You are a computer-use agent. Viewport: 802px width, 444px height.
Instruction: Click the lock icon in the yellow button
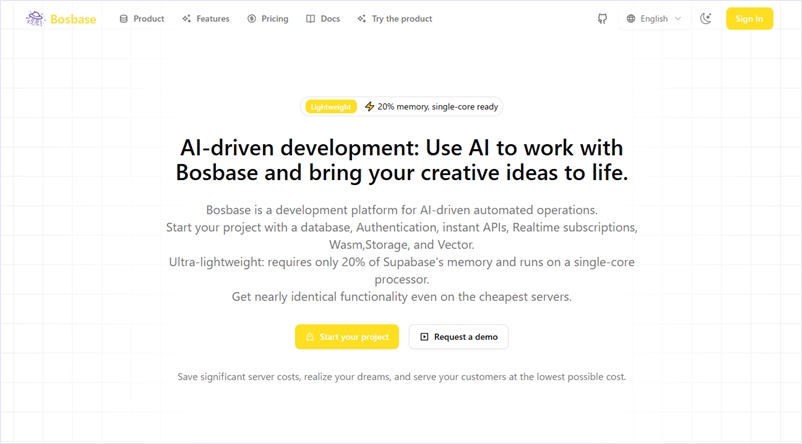[x=310, y=337]
